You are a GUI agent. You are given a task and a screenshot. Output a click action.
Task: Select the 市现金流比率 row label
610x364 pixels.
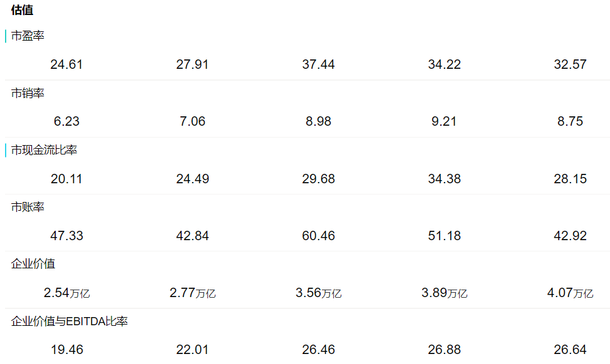click(44, 150)
